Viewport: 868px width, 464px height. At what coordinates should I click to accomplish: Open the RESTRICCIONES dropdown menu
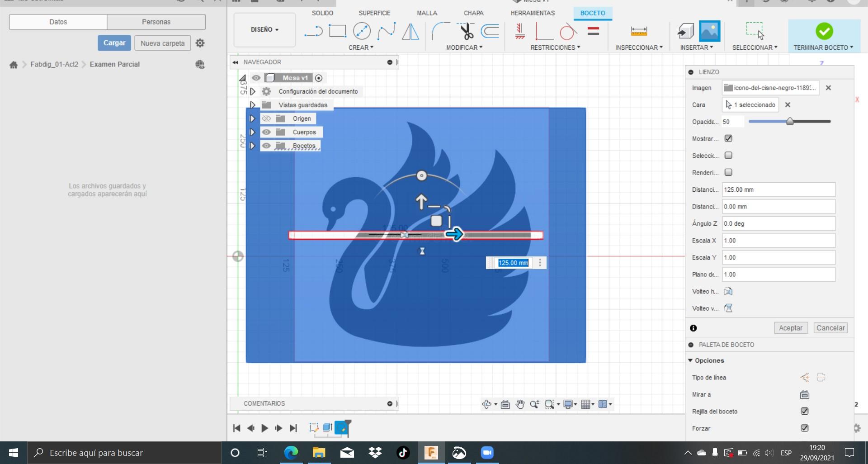[555, 47]
